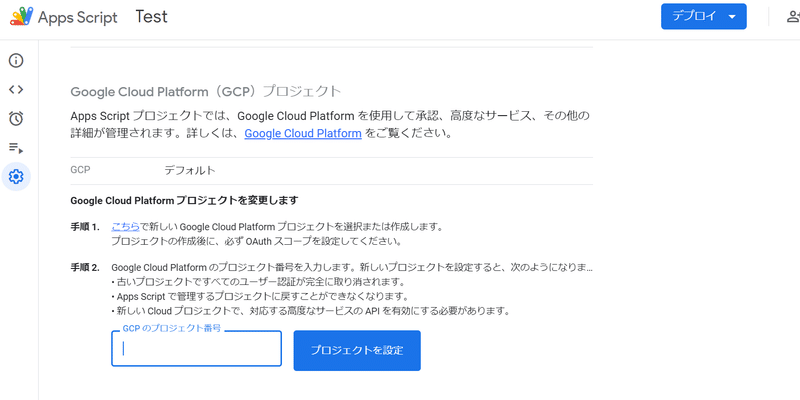Click the bold プロジェクトを変更します heading

pyautogui.click(x=184, y=200)
